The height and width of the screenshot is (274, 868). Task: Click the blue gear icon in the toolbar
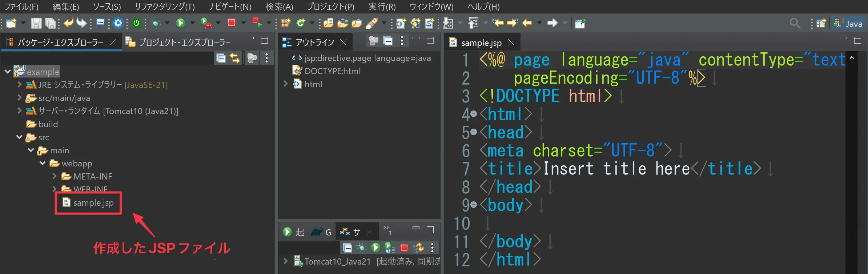pos(118,23)
